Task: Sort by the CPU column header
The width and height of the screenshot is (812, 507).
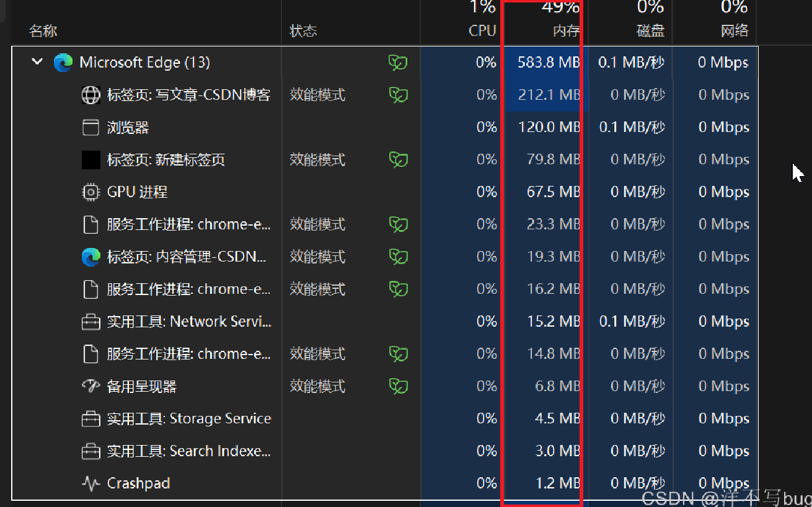Action: tap(482, 31)
